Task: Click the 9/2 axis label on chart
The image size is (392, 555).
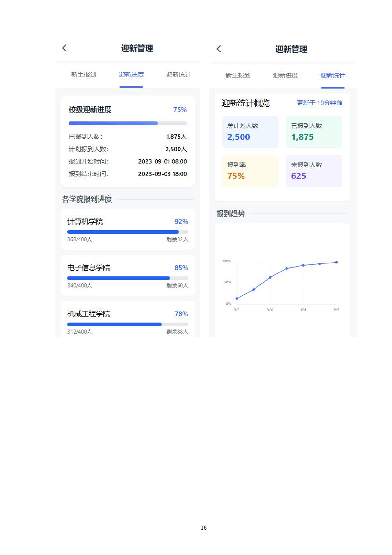Action: pos(270,309)
